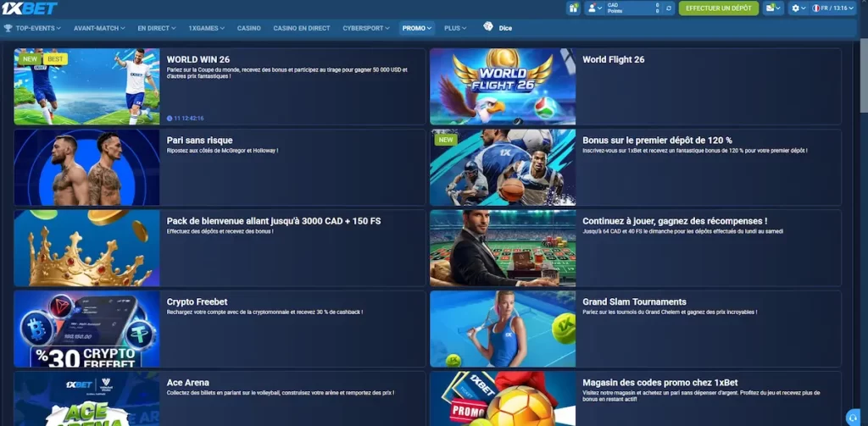Image resolution: width=868 pixels, height=426 pixels.
Task: Go to CASINO EN DIRECT
Action: pos(302,28)
